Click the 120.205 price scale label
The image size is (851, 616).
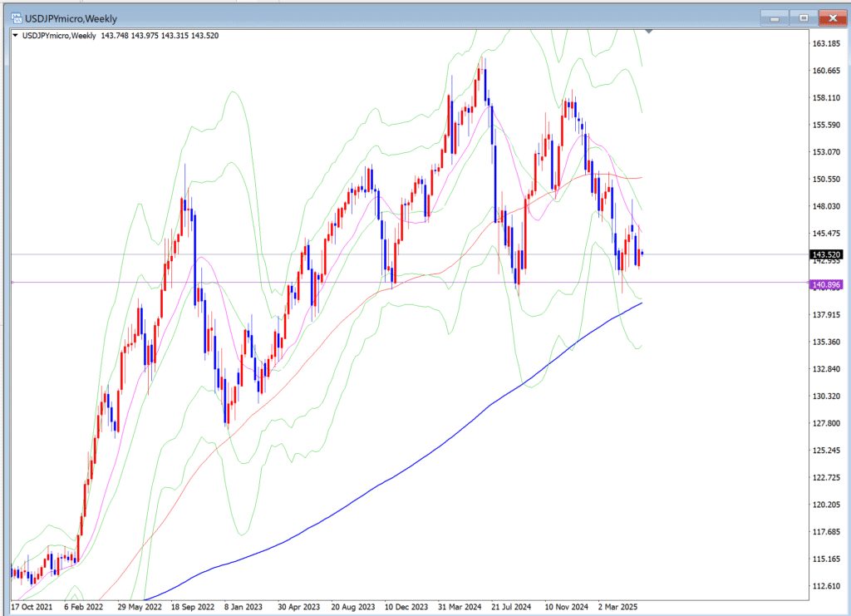(826, 505)
